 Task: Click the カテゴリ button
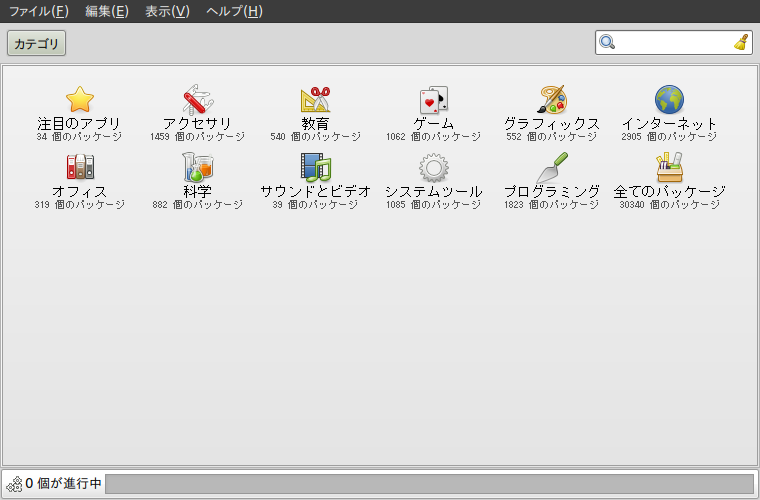[36, 44]
